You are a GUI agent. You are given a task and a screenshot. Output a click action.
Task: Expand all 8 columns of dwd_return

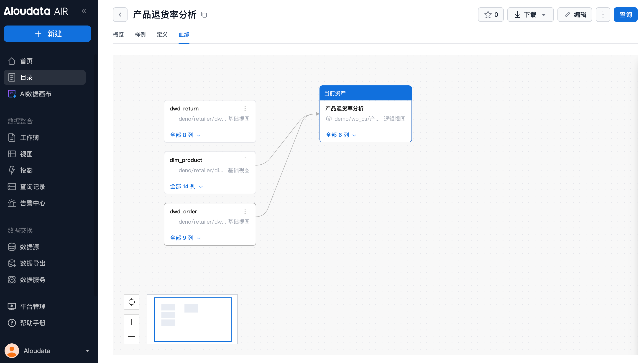pos(185,135)
